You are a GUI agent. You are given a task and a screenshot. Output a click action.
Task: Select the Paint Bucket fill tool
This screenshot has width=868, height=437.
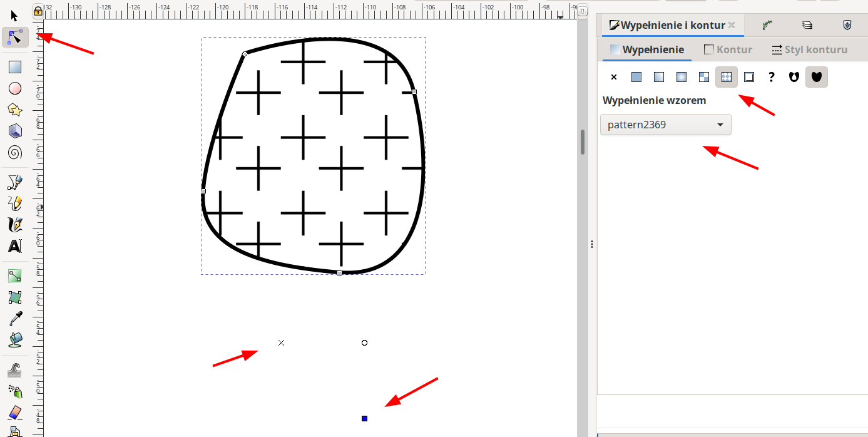click(x=15, y=340)
